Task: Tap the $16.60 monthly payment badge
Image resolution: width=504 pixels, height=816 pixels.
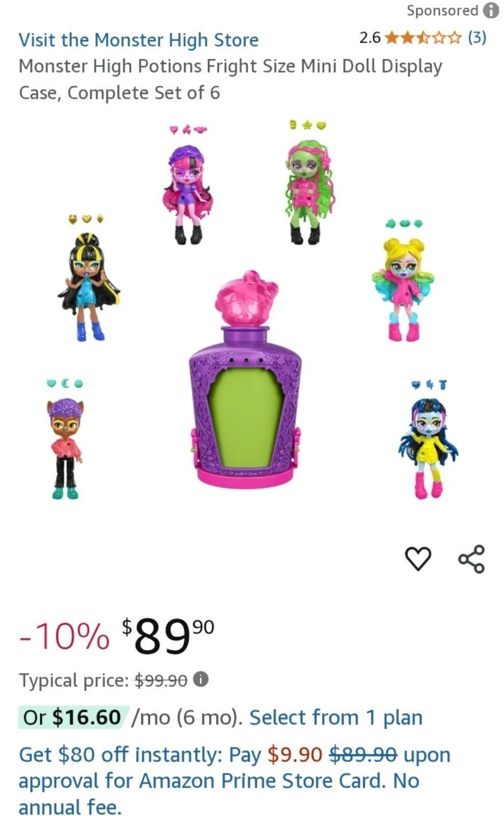Action: tap(72, 717)
